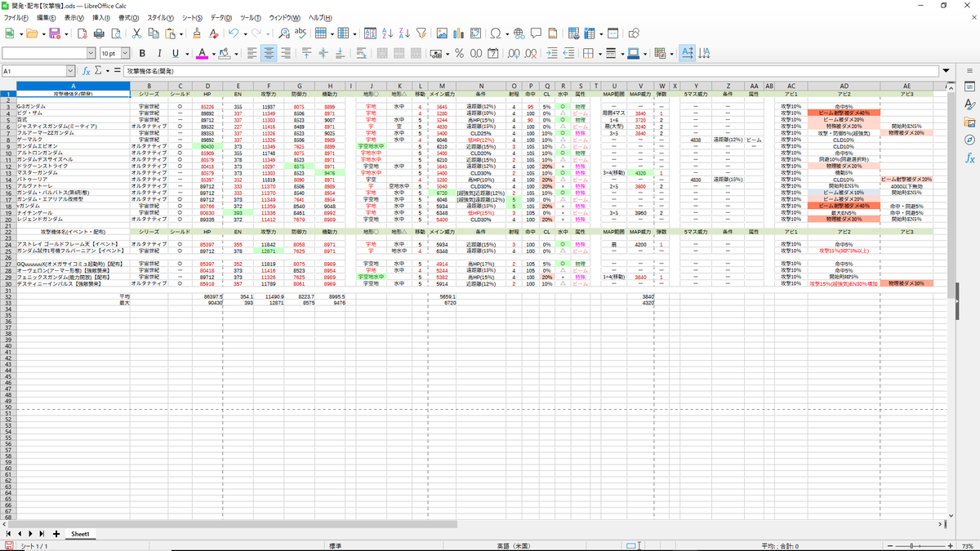Open sidebar Styles panel icon

[x=969, y=104]
